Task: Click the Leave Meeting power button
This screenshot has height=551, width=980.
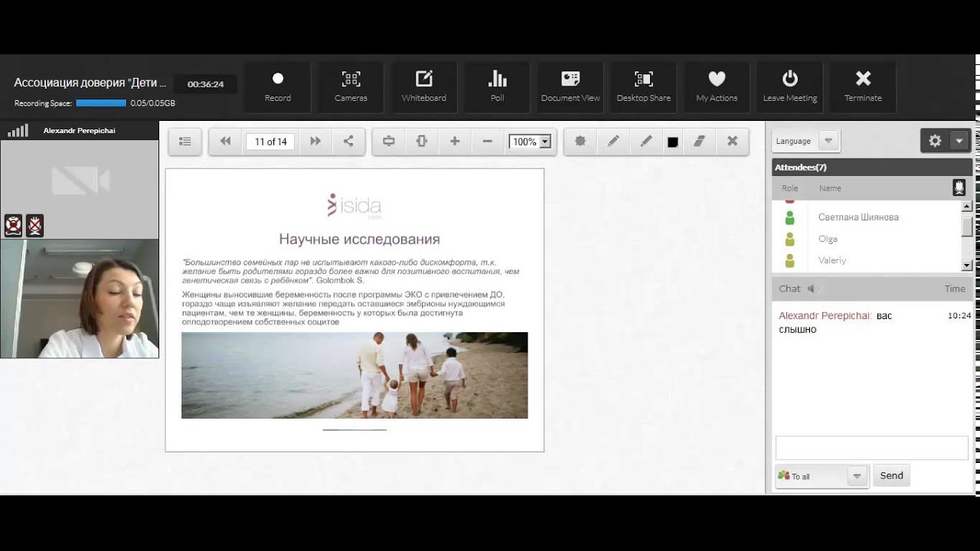Action: pos(790,87)
